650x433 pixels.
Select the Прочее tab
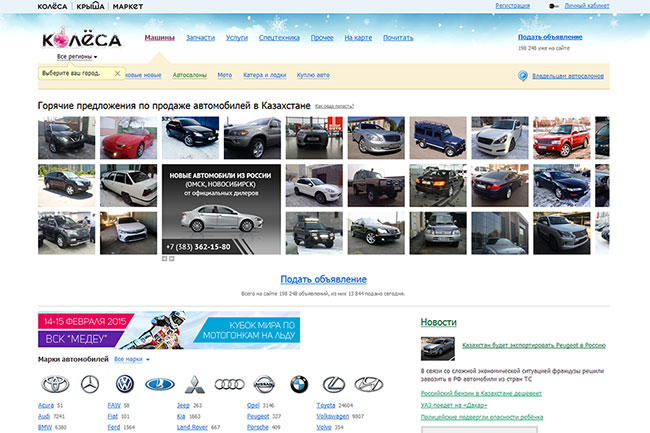pyautogui.click(x=322, y=38)
